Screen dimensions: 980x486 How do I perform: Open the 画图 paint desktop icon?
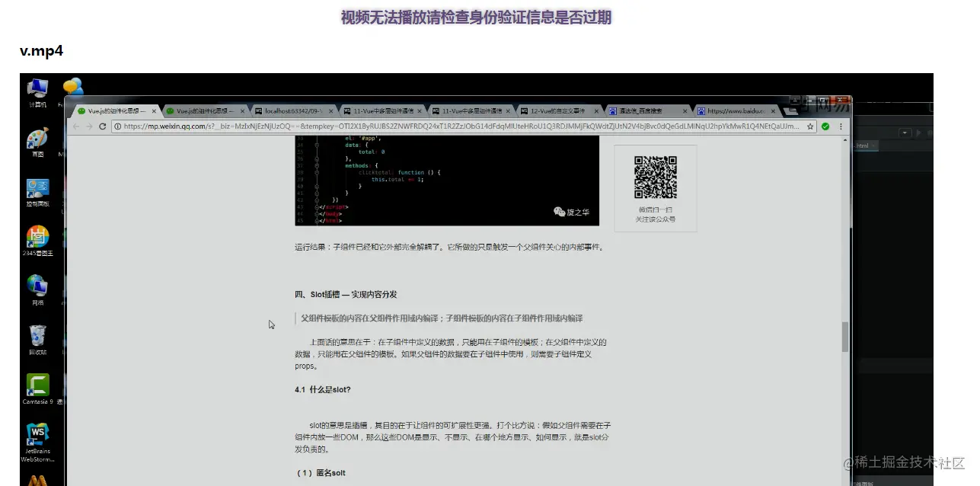(37, 142)
